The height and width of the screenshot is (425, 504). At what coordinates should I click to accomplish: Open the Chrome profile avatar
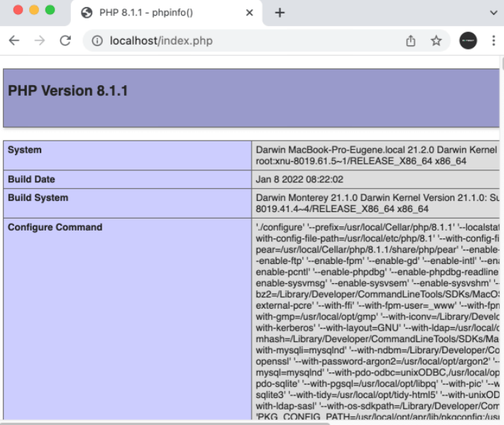pyautogui.click(x=468, y=41)
